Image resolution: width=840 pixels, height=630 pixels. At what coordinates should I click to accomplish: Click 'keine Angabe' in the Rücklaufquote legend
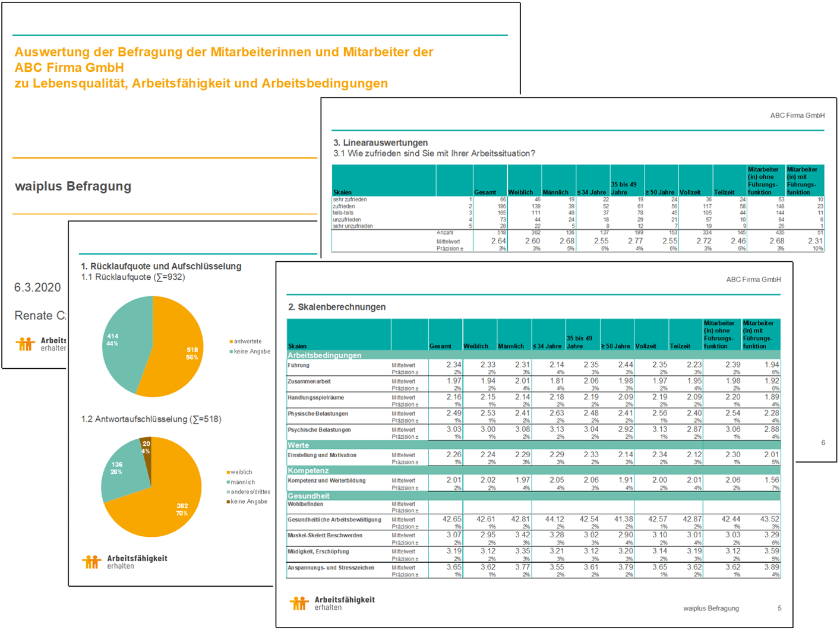[x=252, y=352]
